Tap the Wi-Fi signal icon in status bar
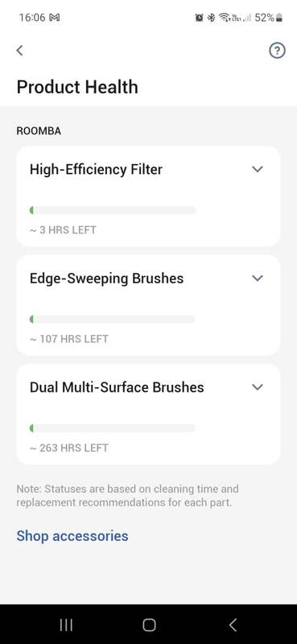The image size is (297, 644). (x=225, y=18)
